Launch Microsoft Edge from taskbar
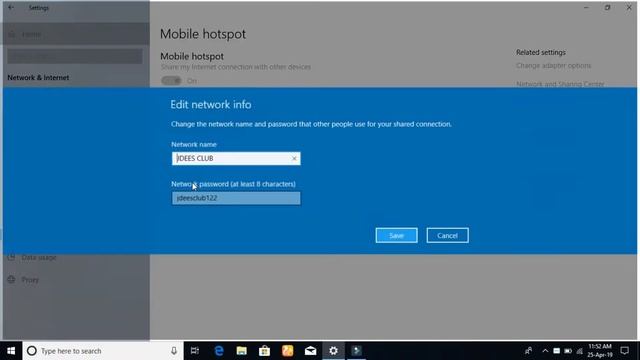Image resolution: width=640 pixels, height=360 pixels. [x=219, y=351]
